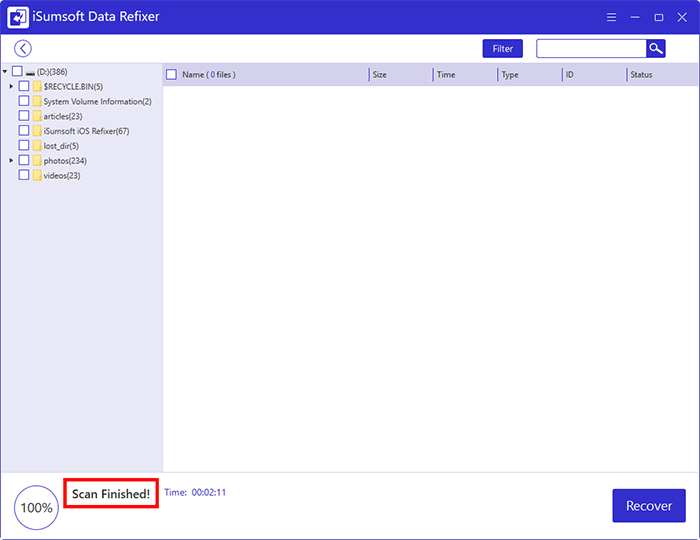Check the videos(23) checkbox
The image size is (700, 540).
tap(24, 174)
